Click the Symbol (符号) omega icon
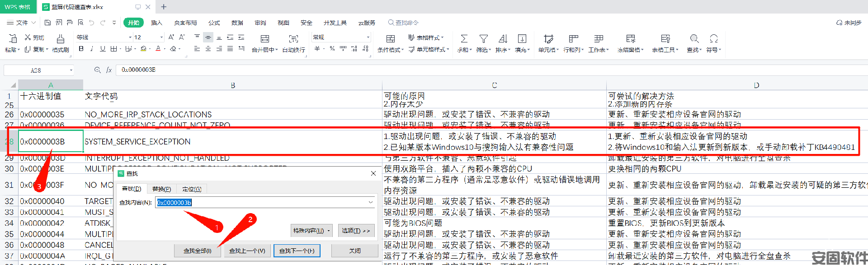Image resolution: width=868 pixels, height=265 pixels. pyautogui.click(x=713, y=39)
